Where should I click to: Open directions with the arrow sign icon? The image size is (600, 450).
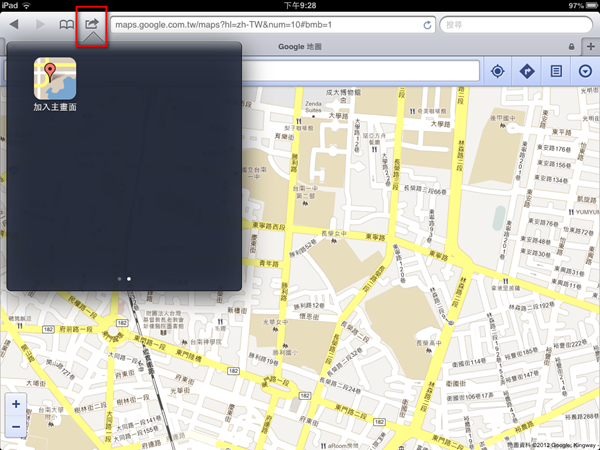point(527,71)
